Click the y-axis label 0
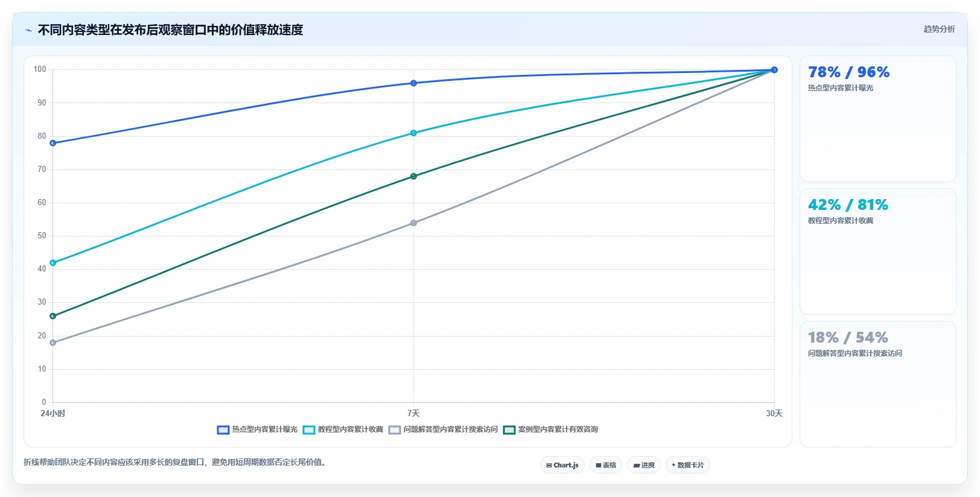980x497 pixels. pyautogui.click(x=43, y=402)
